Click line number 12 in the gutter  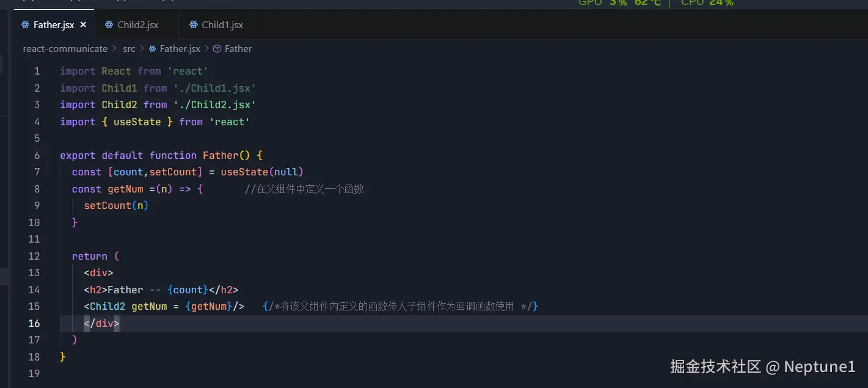coord(34,256)
